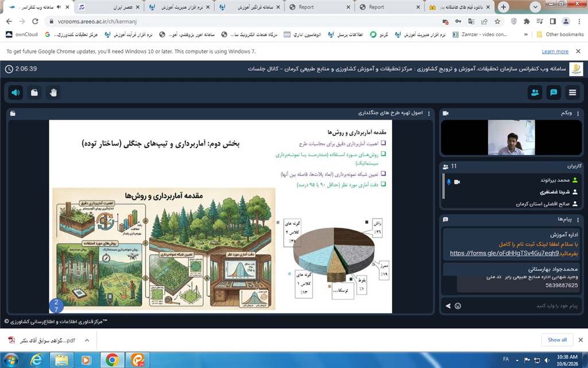Open the tab search dropdown chevron

(x=535, y=7)
